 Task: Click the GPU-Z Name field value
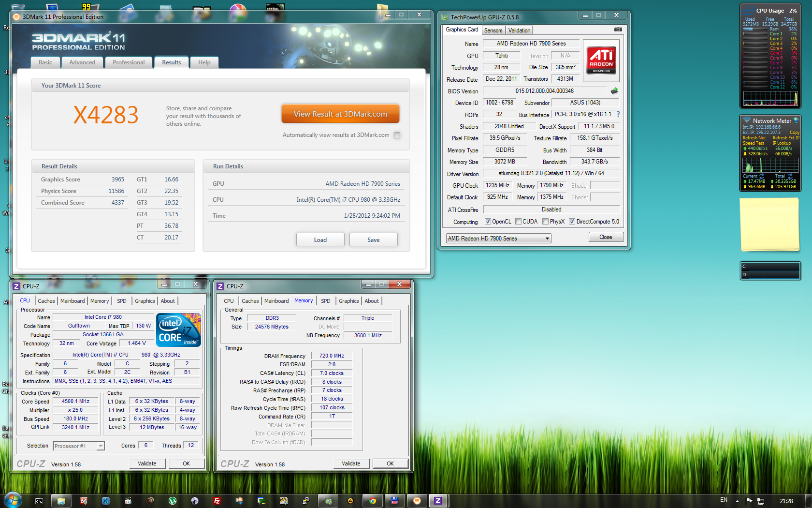pos(531,44)
